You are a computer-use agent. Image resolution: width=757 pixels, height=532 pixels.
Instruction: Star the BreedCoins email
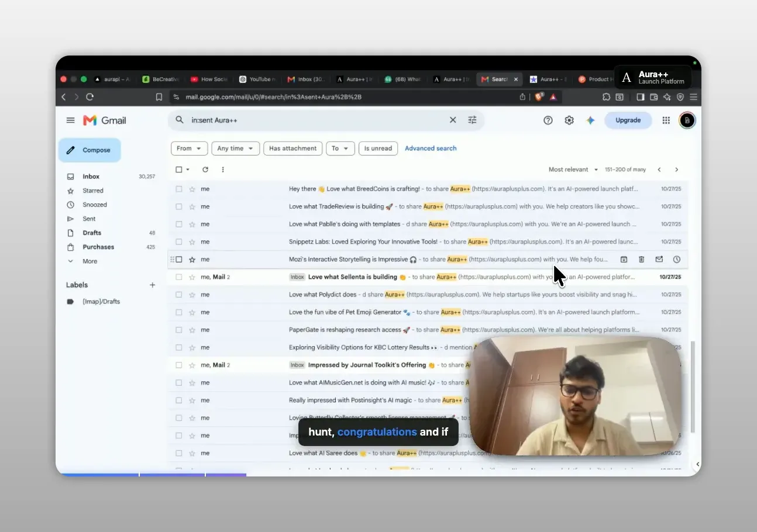[x=192, y=189]
